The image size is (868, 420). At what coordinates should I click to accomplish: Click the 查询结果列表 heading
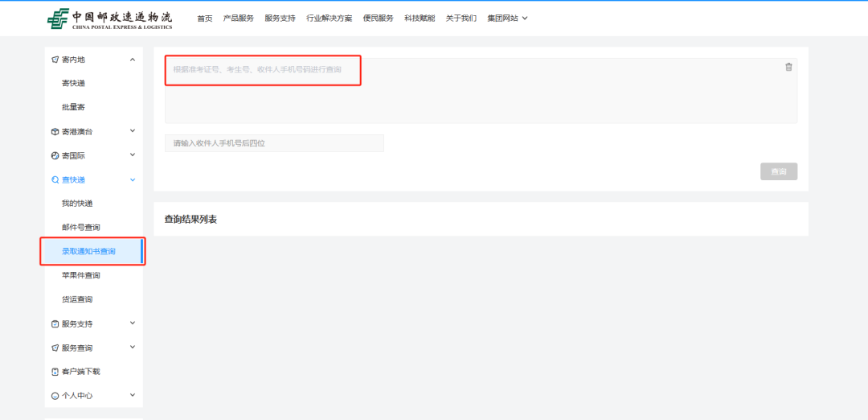click(191, 220)
